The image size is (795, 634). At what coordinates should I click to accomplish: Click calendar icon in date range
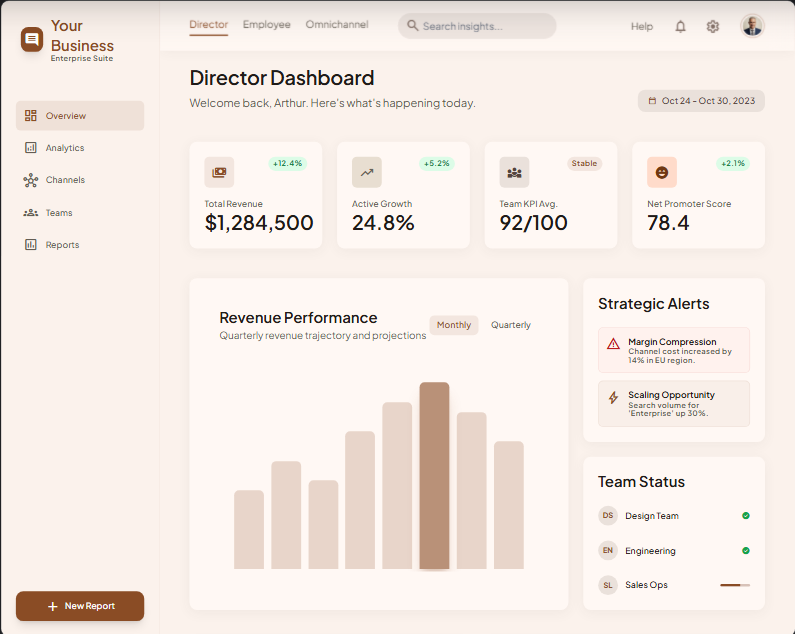tap(652, 101)
